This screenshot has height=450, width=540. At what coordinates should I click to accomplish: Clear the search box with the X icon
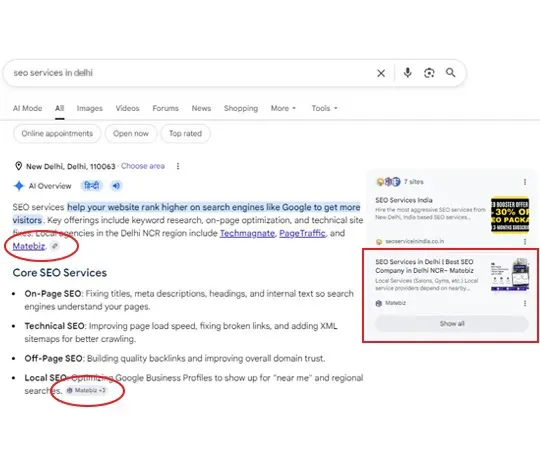[381, 73]
